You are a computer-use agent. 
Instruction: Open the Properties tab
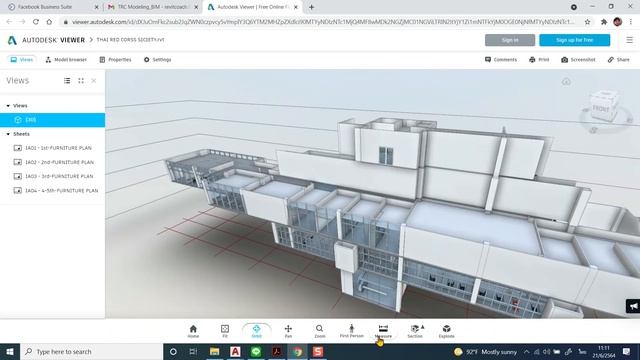click(x=115, y=60)
